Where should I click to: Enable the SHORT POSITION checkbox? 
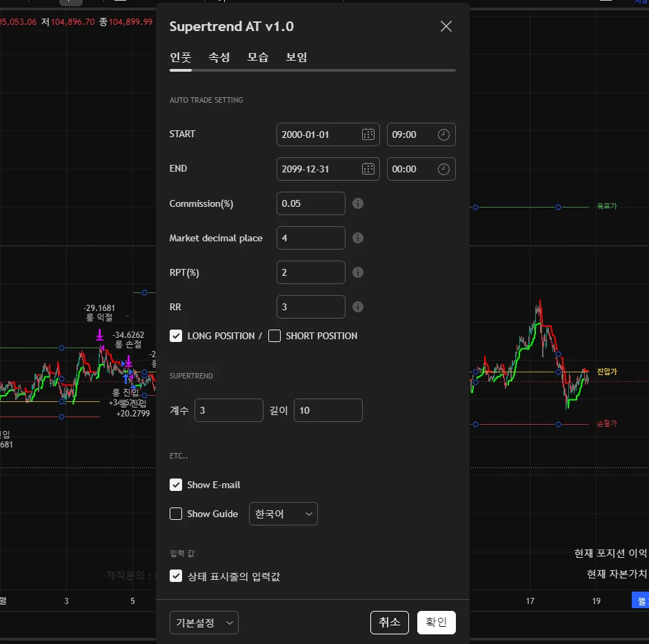tap(274, 336)
